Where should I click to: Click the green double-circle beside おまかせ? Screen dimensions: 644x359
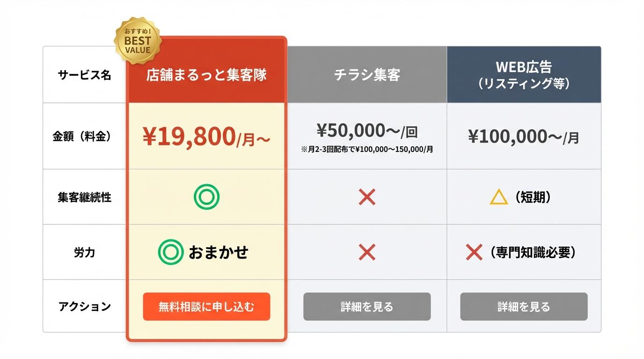[170, 252]
